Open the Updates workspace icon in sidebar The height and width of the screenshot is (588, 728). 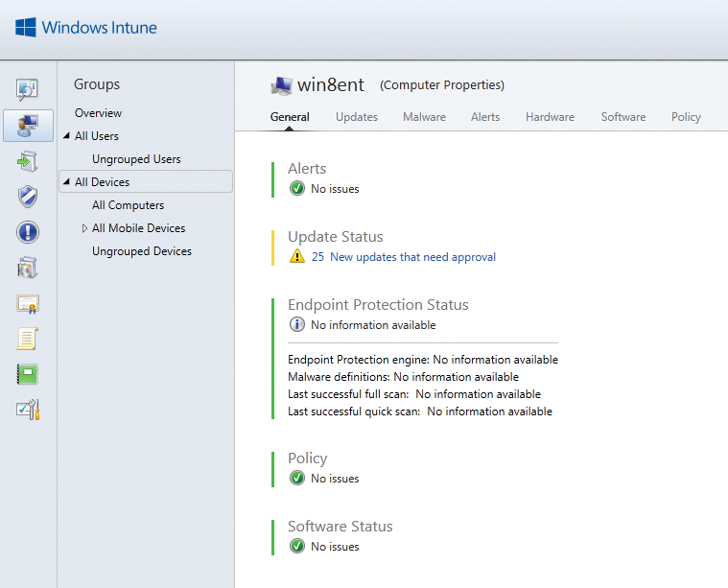pos(28,162)
